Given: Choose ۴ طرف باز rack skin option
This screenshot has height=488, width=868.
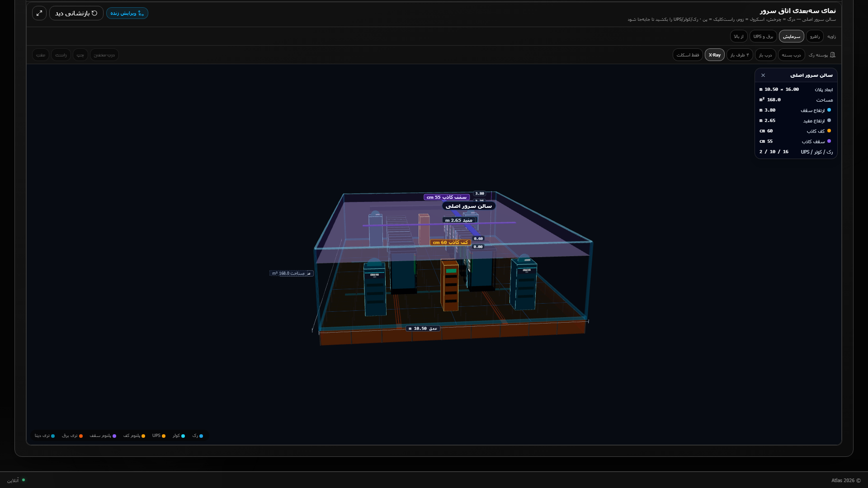Looking at the screenshot, I should pyautogui.click(x=740, y=55).
